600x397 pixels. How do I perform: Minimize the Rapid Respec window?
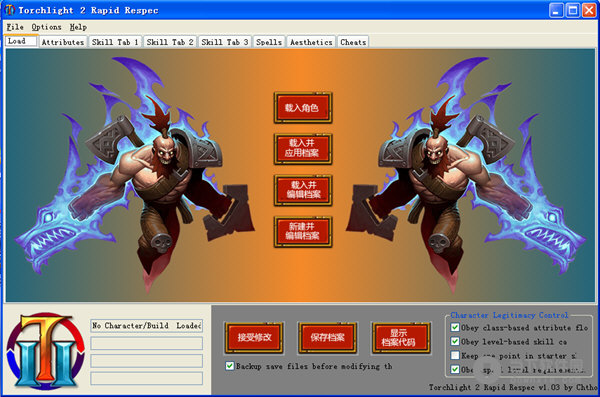pos(556,10)
